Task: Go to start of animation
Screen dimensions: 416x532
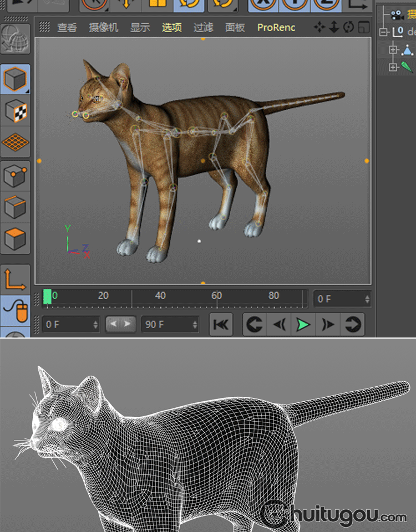Action: [221, 325]
